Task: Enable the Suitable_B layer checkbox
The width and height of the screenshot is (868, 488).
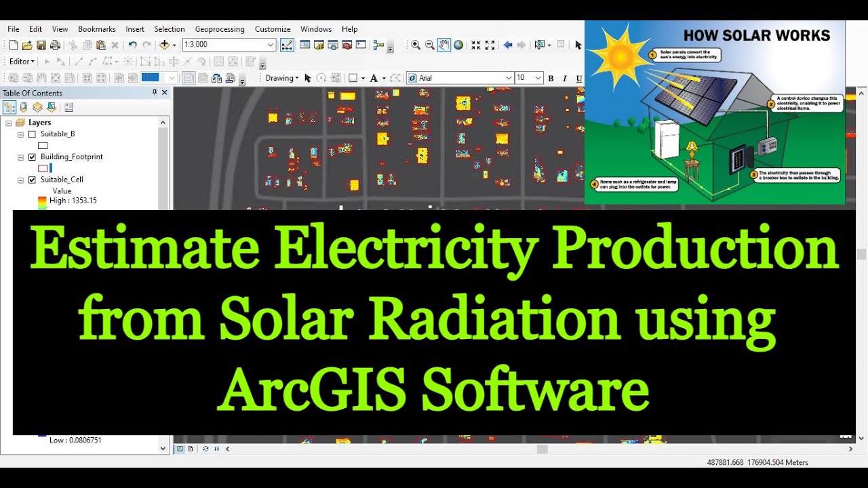Action: (x=32, y=134)
